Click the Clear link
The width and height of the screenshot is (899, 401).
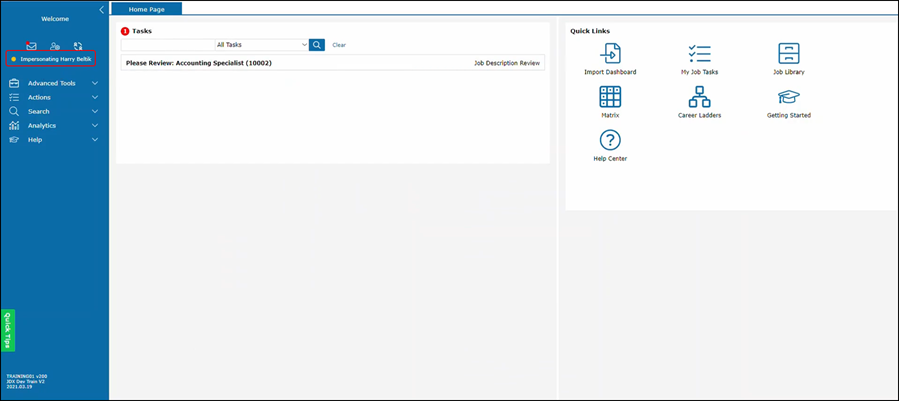tap(339, 45)
